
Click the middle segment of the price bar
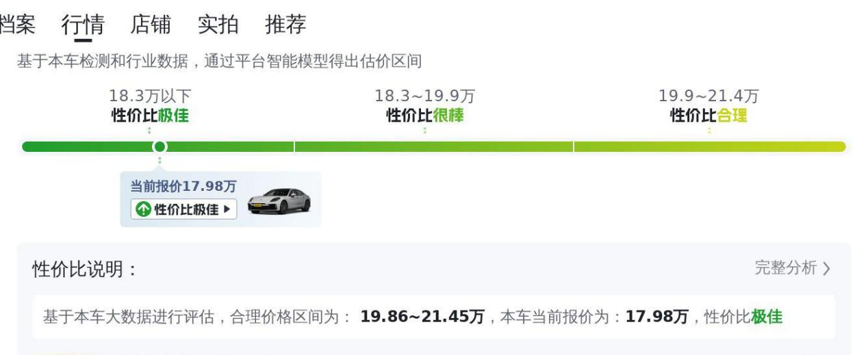tap(433, 146)
